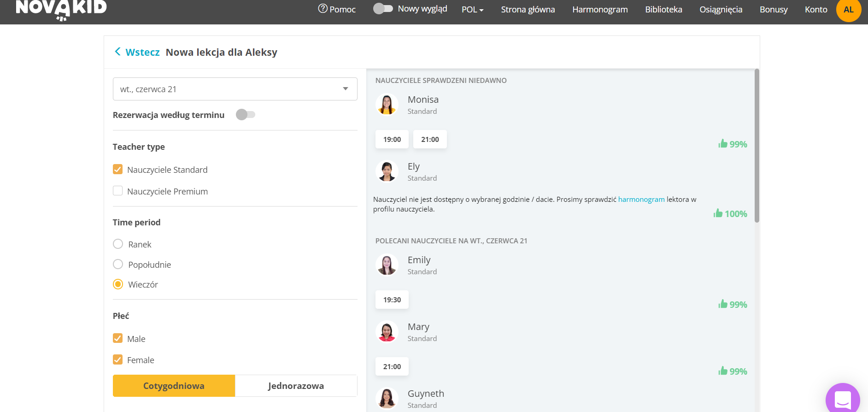Click Mary's 99% thumbs-up rating
The width and height of the screenshot is (868, 412).
click(733, 371)
